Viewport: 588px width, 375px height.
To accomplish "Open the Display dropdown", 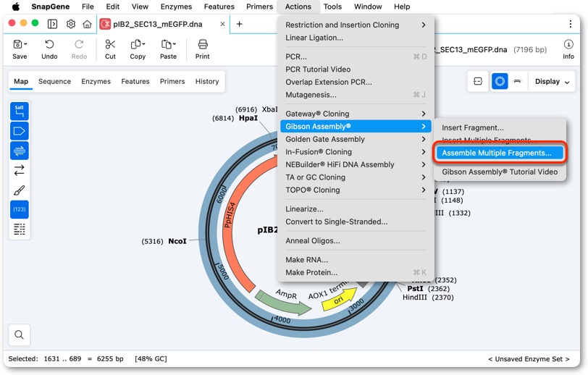I will tap(552, 81).
